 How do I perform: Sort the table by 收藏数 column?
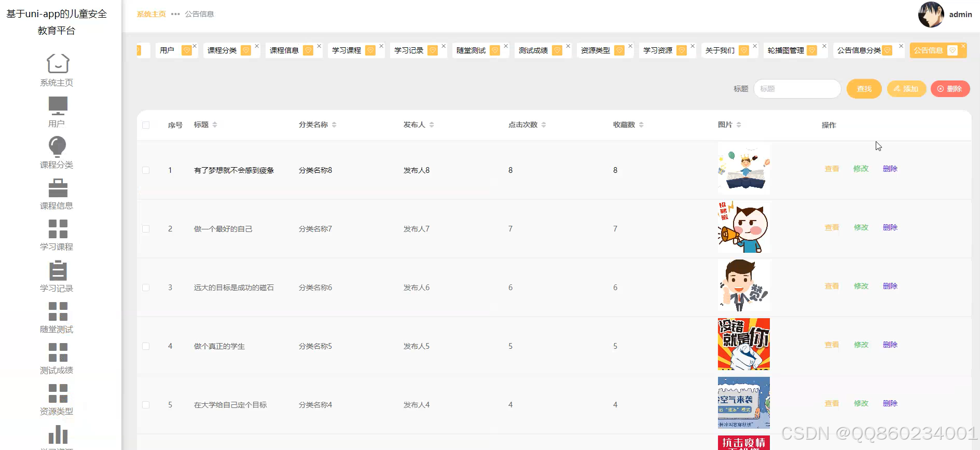point(641,125)
